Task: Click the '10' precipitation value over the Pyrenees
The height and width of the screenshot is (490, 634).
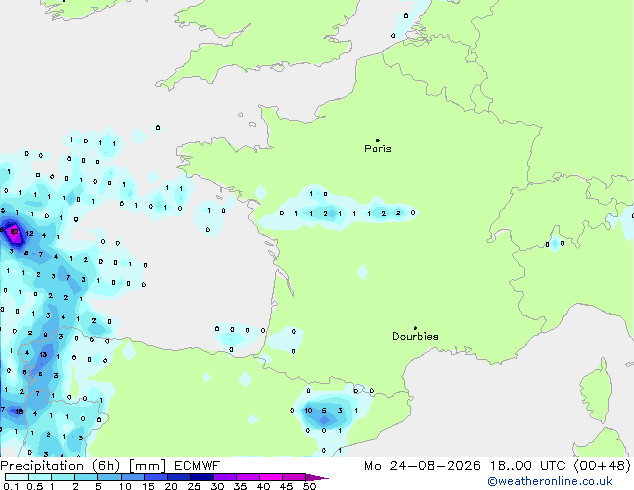Action: [308, 411]
